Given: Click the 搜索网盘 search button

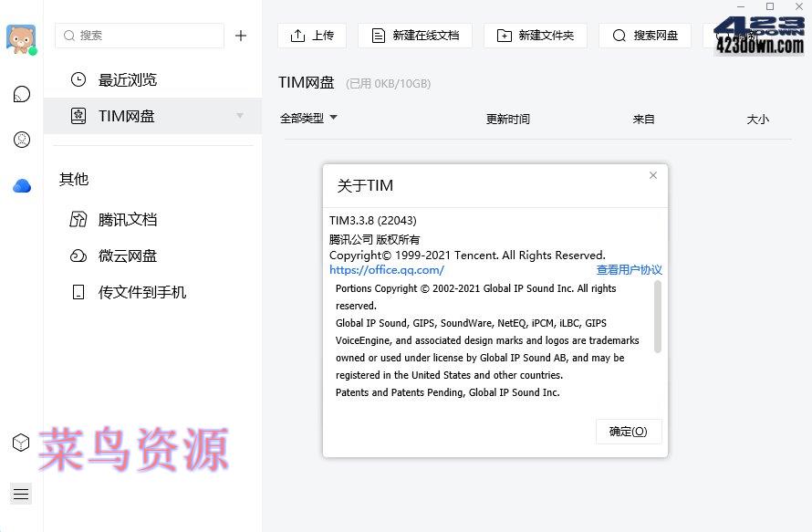Looking at the screenshot, I should 644,36.
